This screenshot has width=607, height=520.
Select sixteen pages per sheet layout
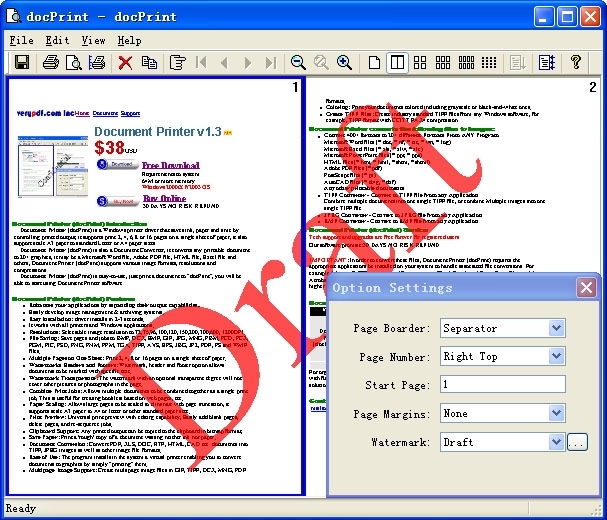489,62
